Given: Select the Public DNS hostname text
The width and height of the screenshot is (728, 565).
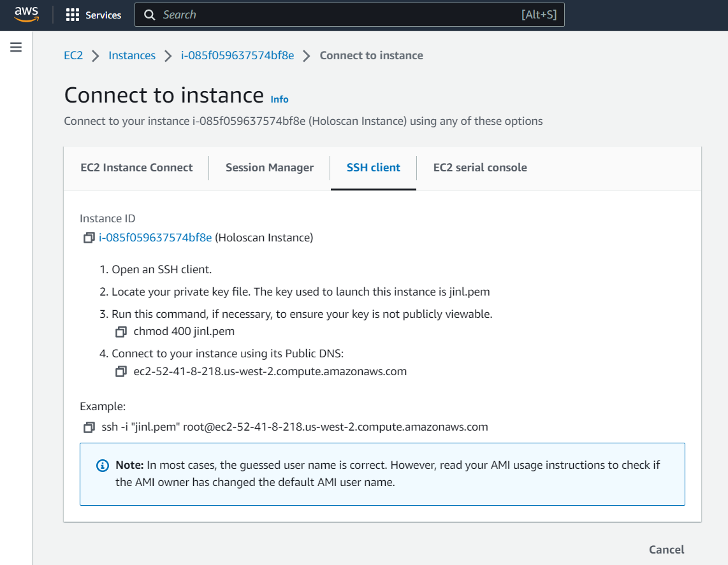Looking at the screenshot, I should pyautogui.click(x=270, y=371).
